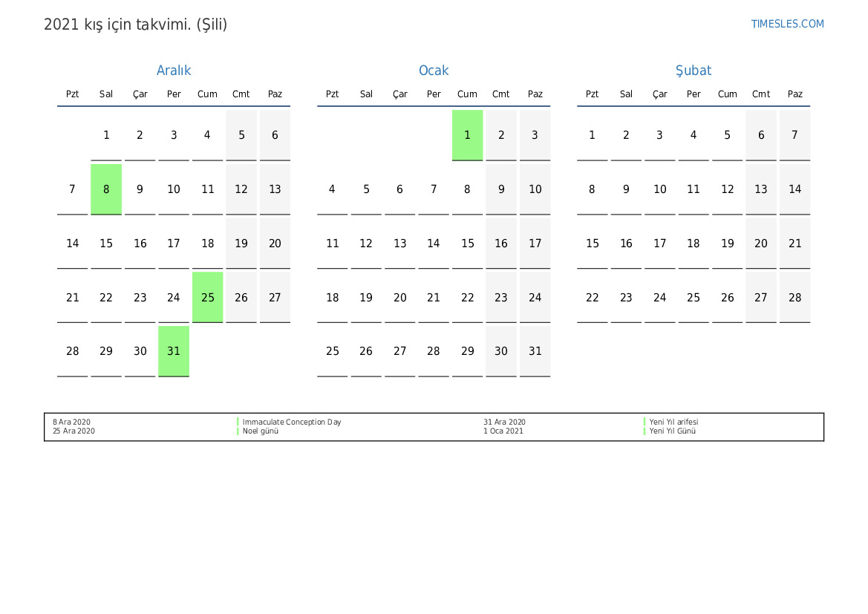This screenshot has width=868, height=614.
Task: Select day 4 in Ocak
Action: pyautogui.click(x=332, y=189)
